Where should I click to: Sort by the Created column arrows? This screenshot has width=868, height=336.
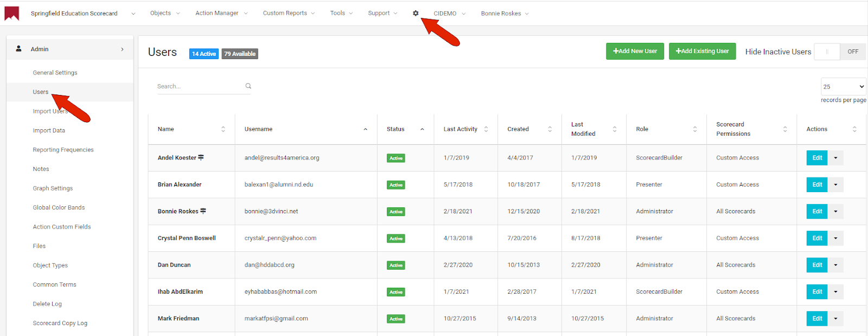[x=550, y=129]
